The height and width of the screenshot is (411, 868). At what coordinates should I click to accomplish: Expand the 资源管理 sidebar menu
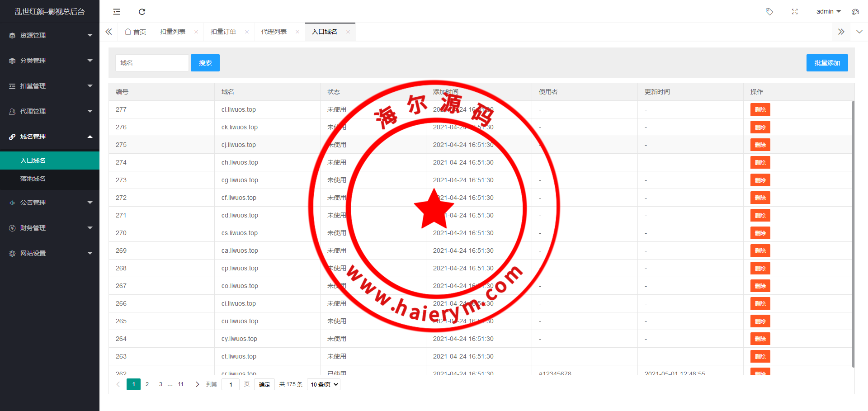(x=50, y=35)
